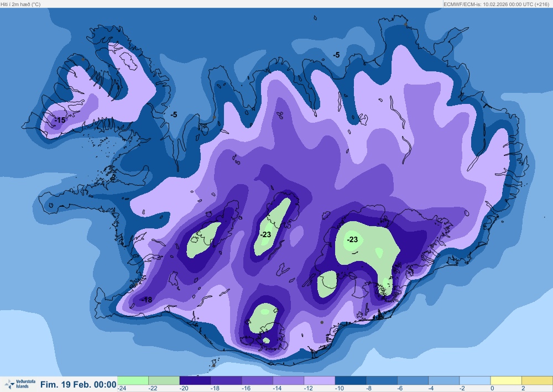Pick the mint green swatch above -24
This screenshot has width=553, height=392.
point(133,380)
